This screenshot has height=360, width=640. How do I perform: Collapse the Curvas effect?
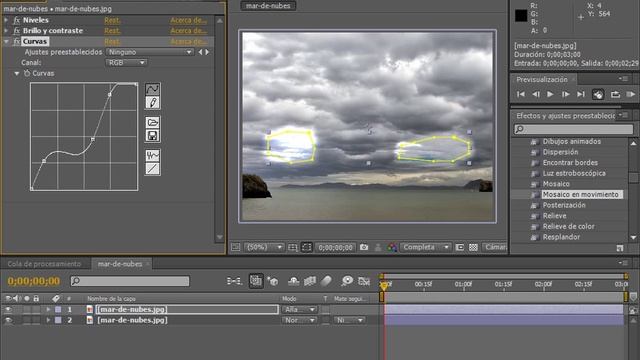click(6, 41)
